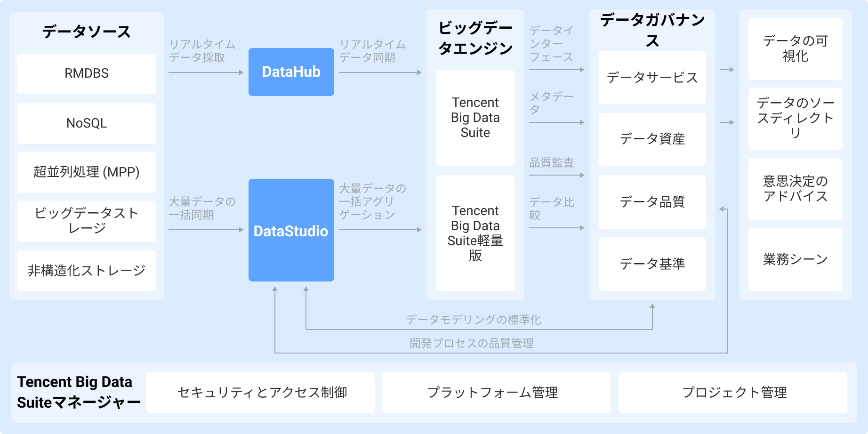The height and width of the screenshot is (434, 868).
Task: Expand the データソース panel header
Action: click(86, 32)
